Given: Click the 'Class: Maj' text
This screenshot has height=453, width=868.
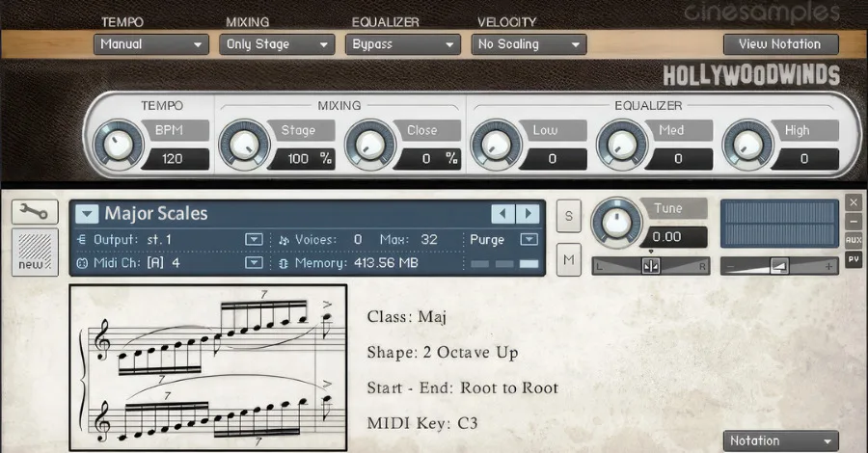Looking at the screenshot, I should [407, 317].
